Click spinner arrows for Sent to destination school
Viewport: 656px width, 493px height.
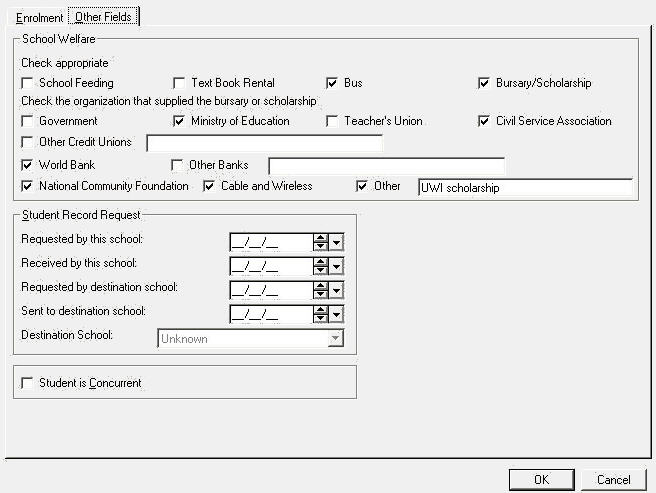(x=320, y=314)
